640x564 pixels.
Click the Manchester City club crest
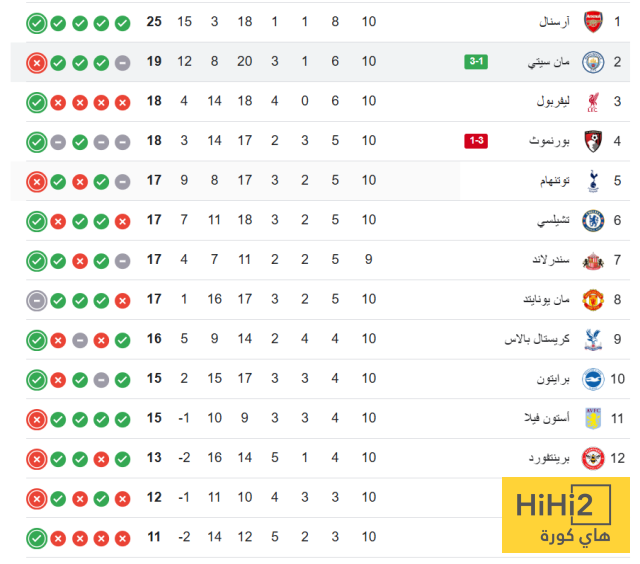pos(593,62)
